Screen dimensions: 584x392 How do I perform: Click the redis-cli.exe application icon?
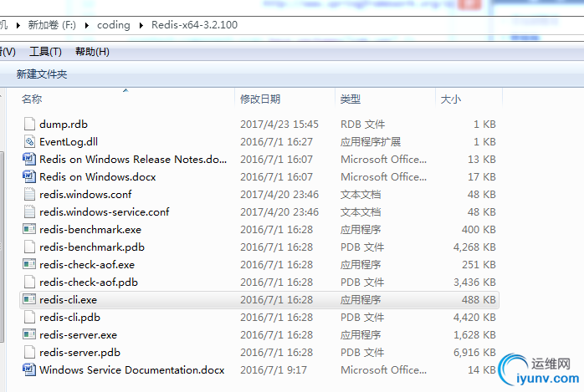(x=29, y=299)
